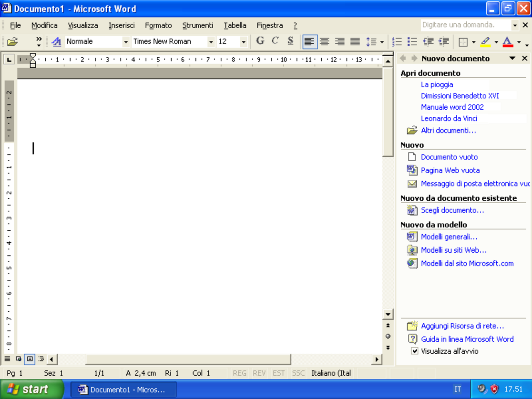This screenshot has height=399, width=532.
Task: Switch to Print Layout view icon
Action: (x=30, y=359)
